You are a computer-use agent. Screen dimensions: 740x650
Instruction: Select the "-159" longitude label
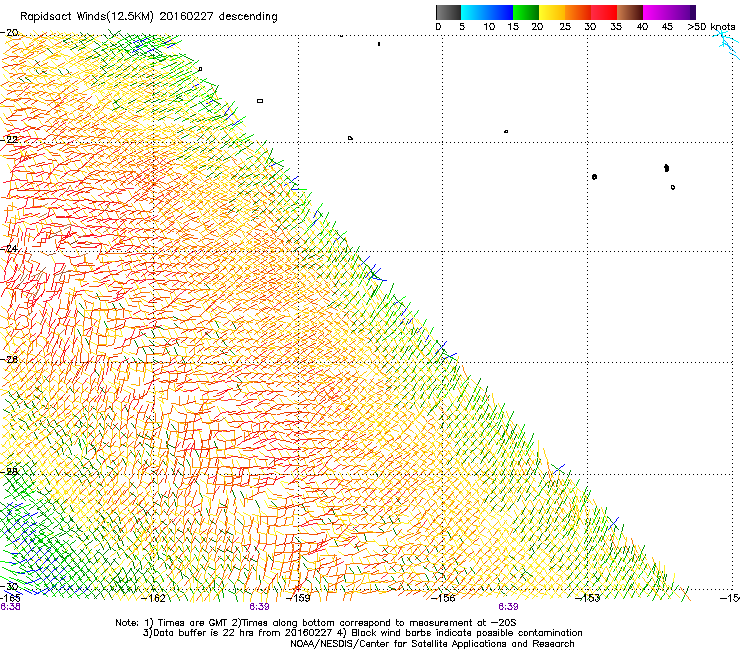[x=299, y=598]
